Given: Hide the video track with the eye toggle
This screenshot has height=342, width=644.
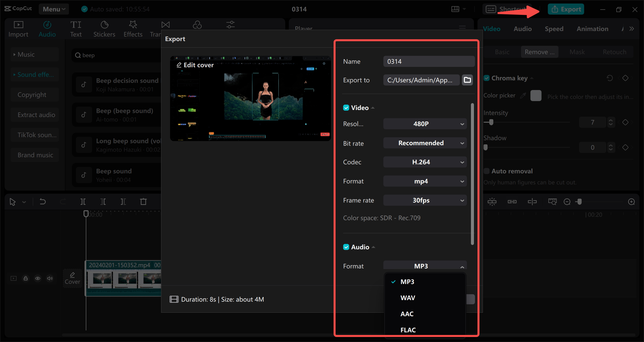Looking at the screenshot, I should click(x=38, y=278).
